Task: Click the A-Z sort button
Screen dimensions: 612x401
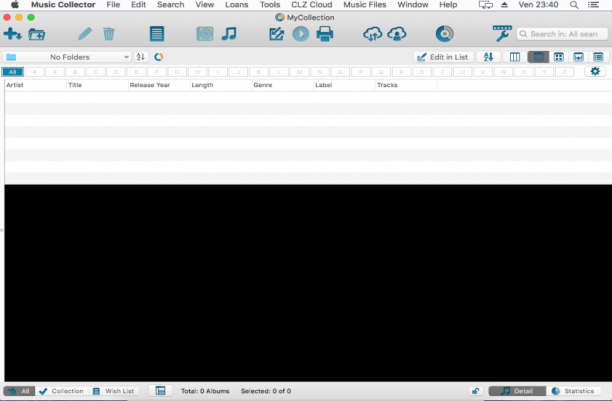Action: coord(488,57)
